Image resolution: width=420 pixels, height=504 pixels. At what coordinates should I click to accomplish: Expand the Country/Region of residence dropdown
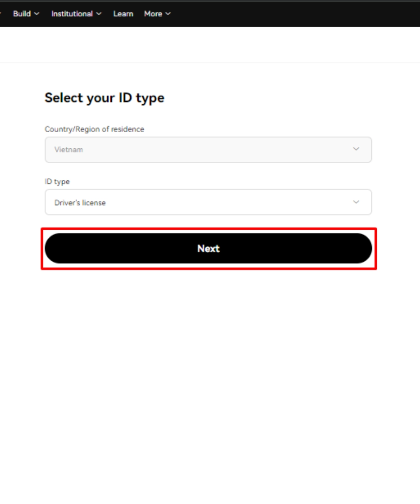click(208, 150)
